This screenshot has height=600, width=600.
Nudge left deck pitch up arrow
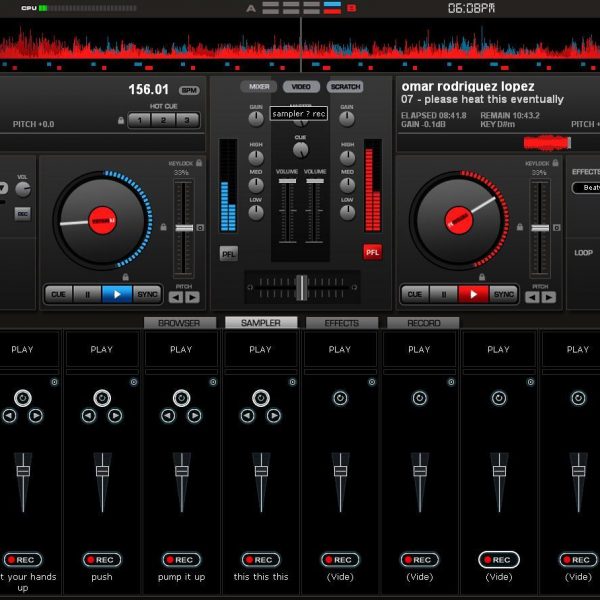192,297
